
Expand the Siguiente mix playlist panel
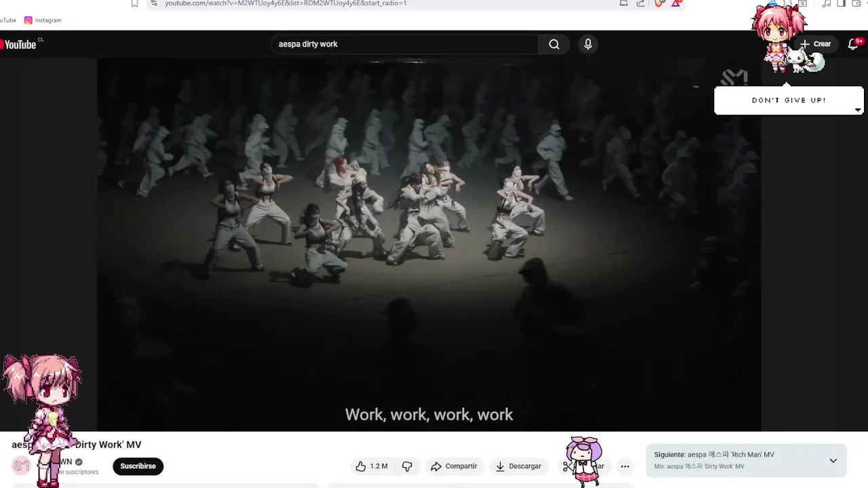point(833,461)
